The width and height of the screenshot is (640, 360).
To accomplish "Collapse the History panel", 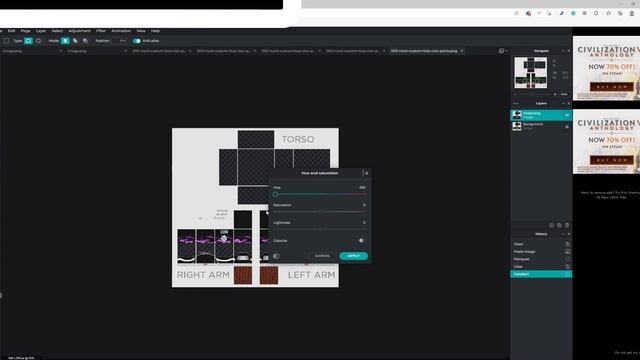I will [x=563, y=234].
